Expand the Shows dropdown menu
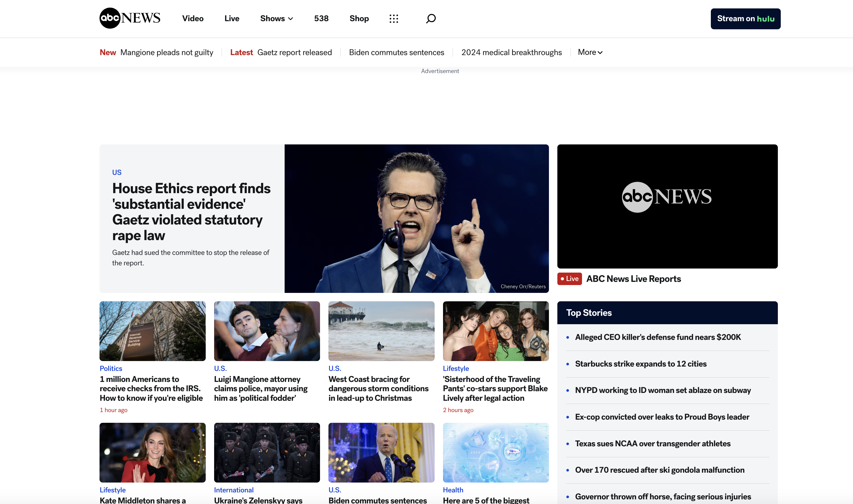 (x=276, y=18)
